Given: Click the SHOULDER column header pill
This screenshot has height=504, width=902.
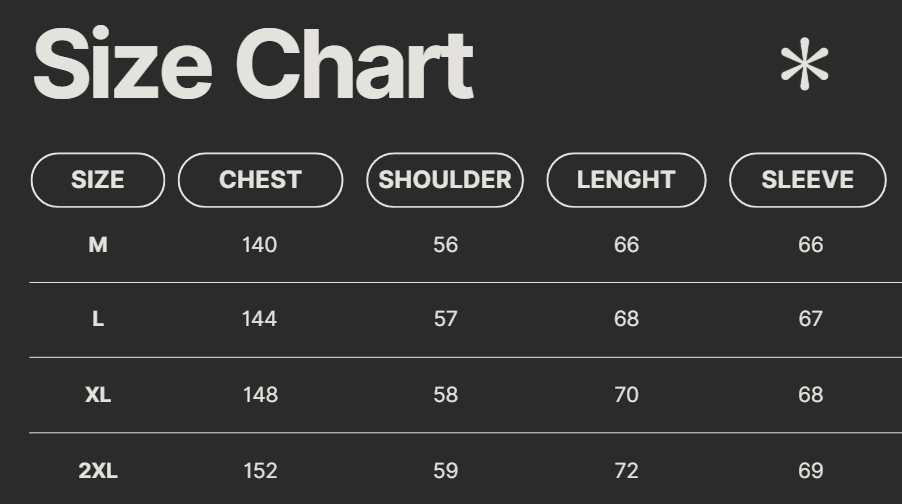Looking at the screenshot, I should coord(445,180).
